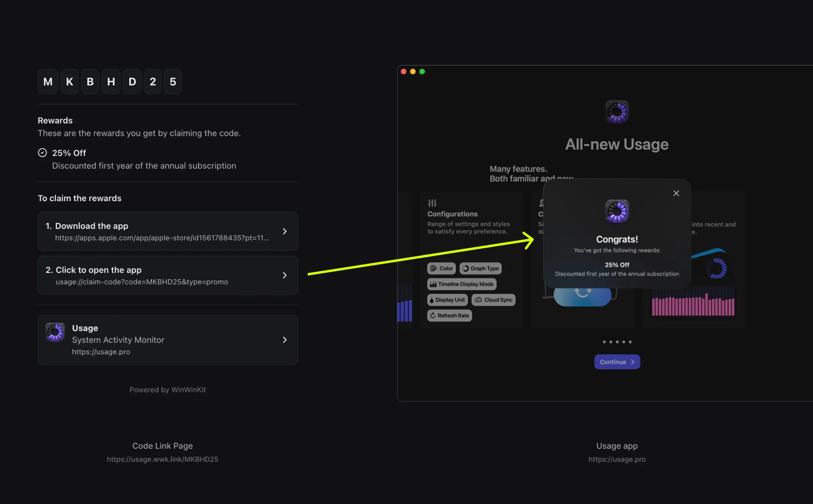Click the letter M code tile
813x504 pixels.
(x=48, y=82)
